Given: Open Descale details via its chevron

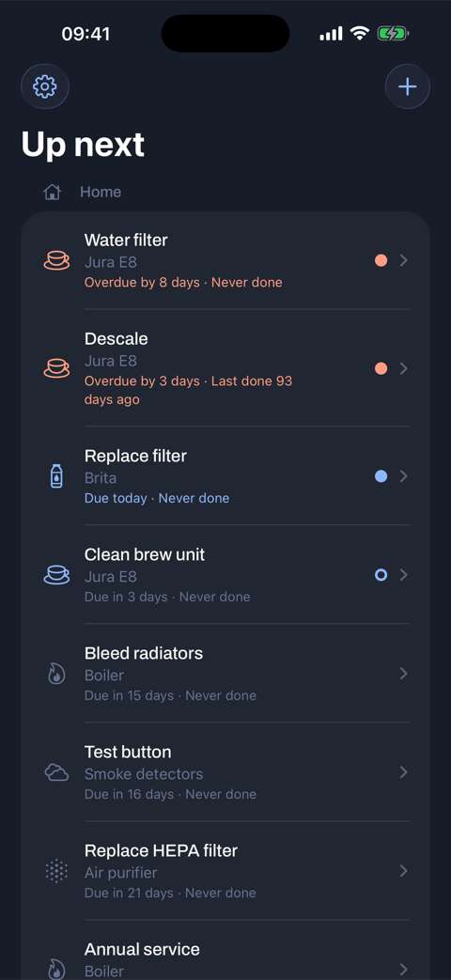Looking at the screenshot, I should click(403, 368).
